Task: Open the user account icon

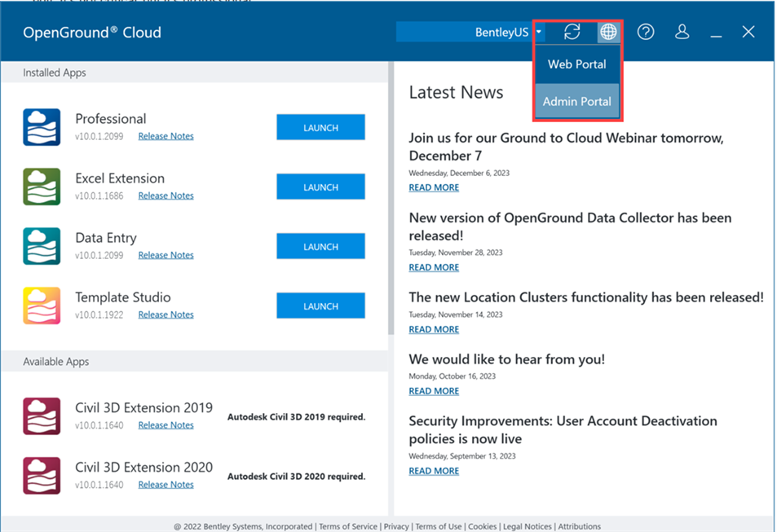Action: coord(682,32)
